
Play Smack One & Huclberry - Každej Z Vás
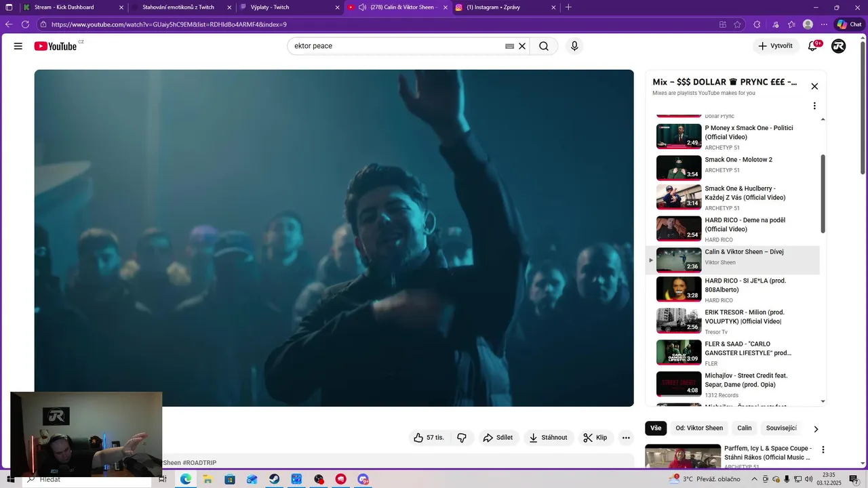732,197
